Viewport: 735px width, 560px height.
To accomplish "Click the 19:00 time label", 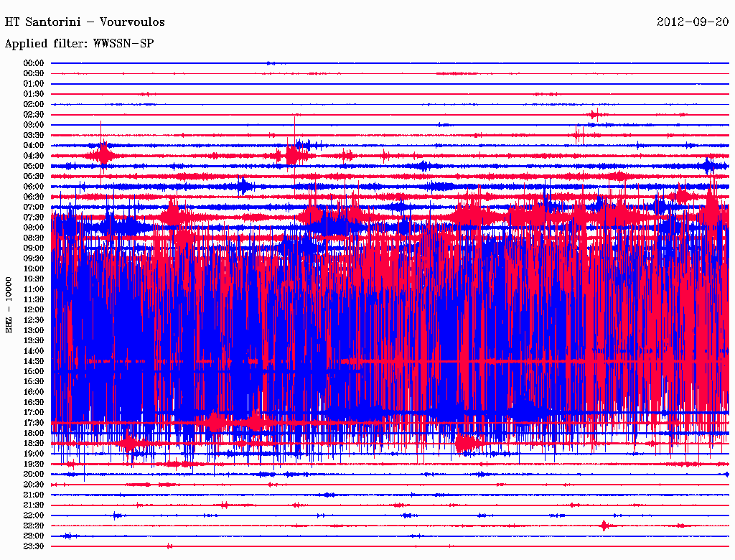I will (34, 454).
